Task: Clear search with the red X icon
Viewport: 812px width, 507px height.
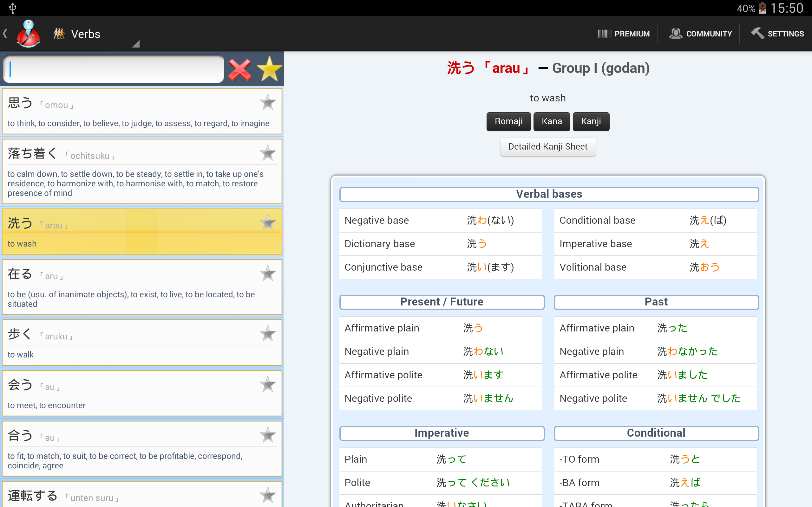Action: pos(239,70)
